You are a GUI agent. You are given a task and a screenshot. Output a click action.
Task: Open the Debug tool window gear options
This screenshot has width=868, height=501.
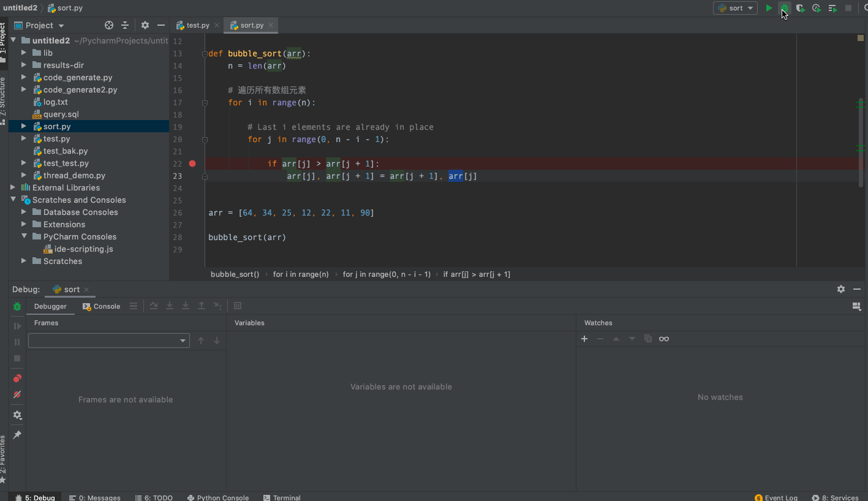click(841, 289)
